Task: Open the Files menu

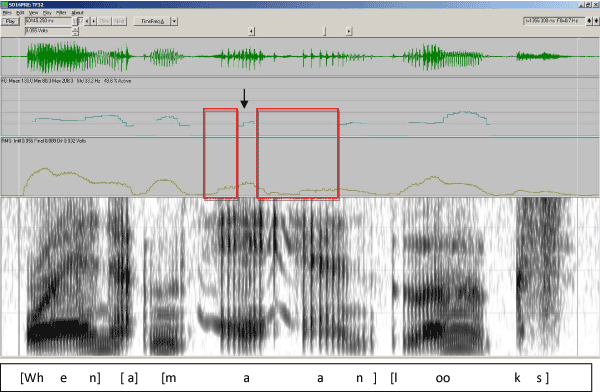Action: 7,13
